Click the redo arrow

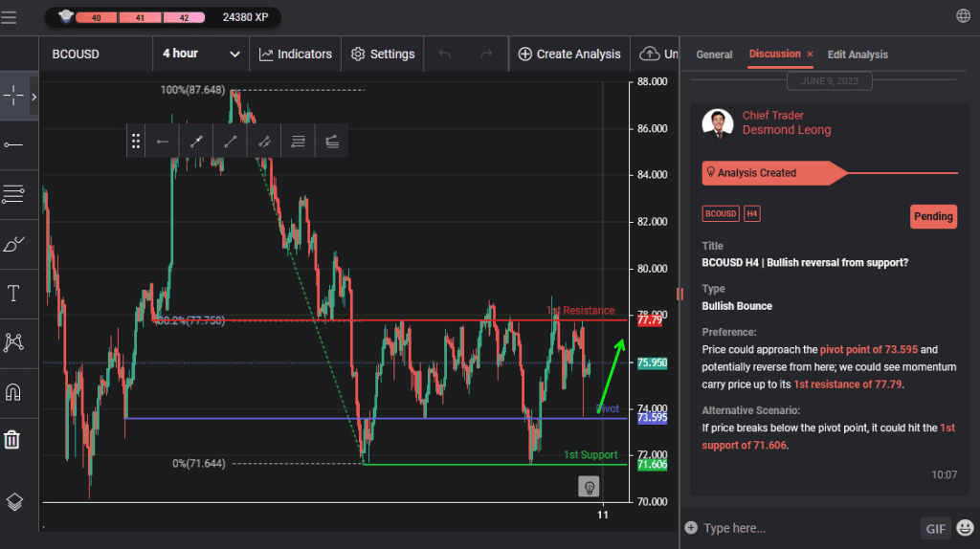(486, 55)
